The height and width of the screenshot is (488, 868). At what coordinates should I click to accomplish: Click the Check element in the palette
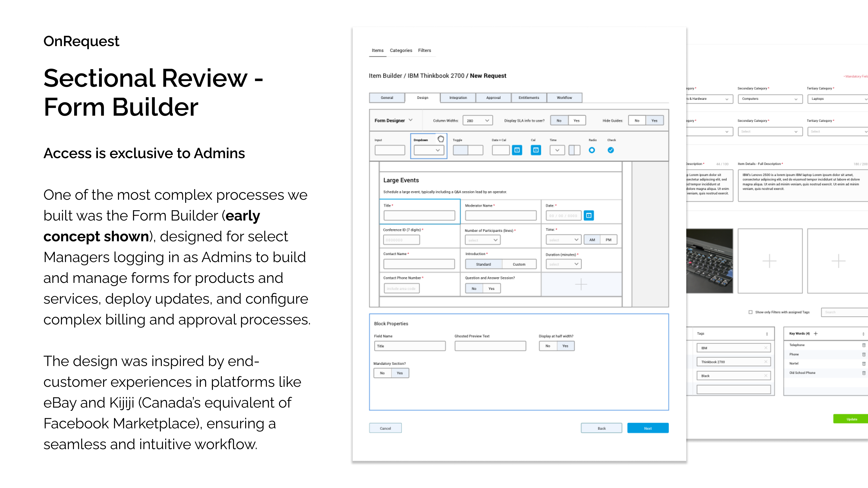click(x=611, y=150)
